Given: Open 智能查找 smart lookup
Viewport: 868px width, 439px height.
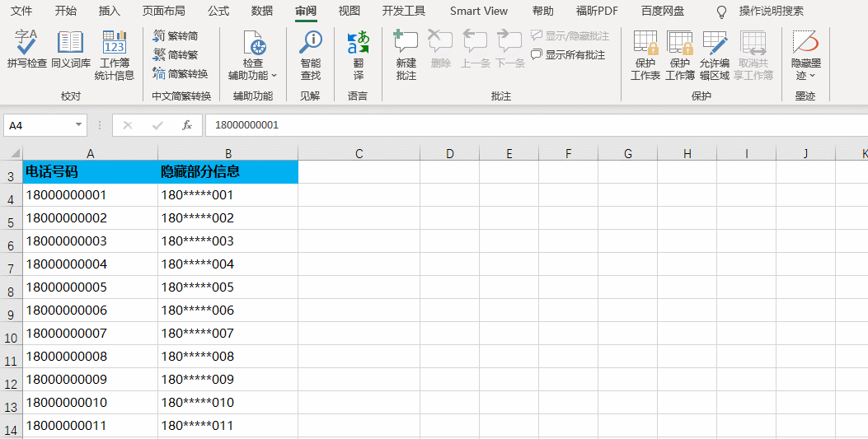Looking at the screenshot, I should pos(311,55).
